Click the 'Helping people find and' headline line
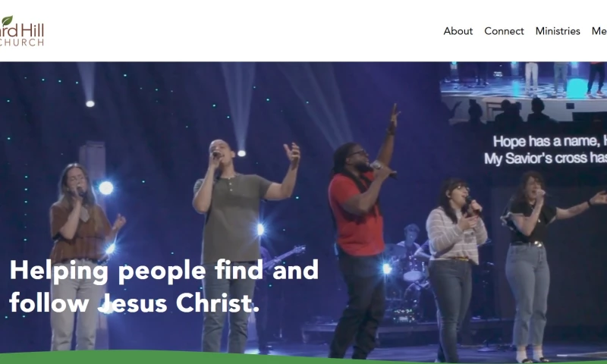 (x=164, y=270)
